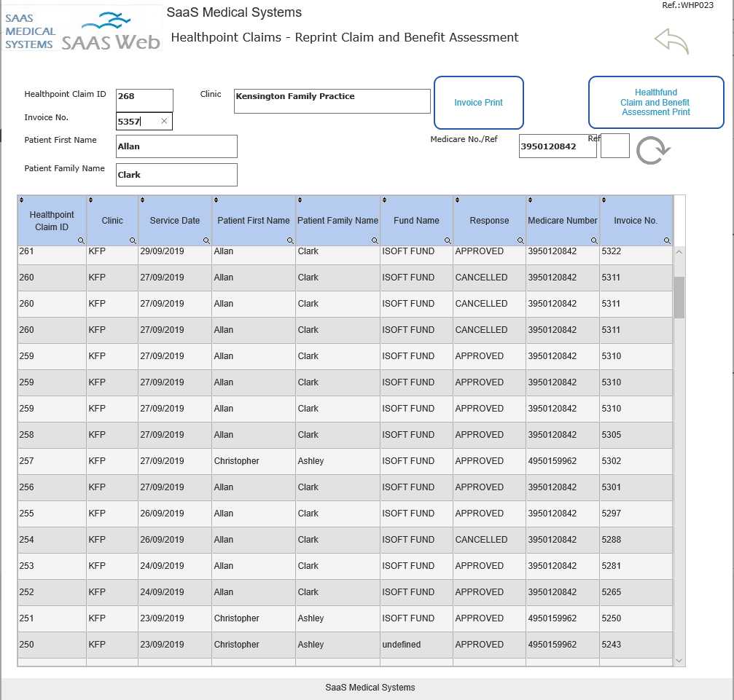Select claim 258 with invoice 5305
This screenshot has width=734, height=700.
click(x=345, y=435)
